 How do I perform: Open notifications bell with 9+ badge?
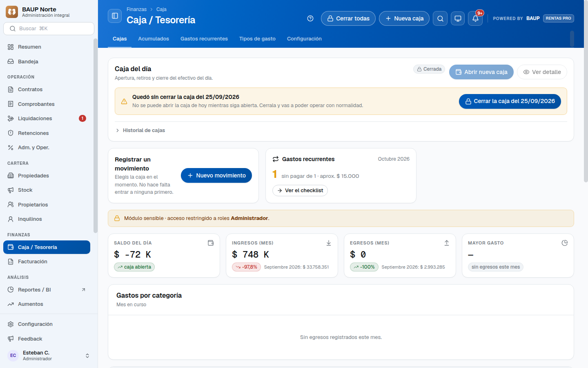(x=475, y=18)
